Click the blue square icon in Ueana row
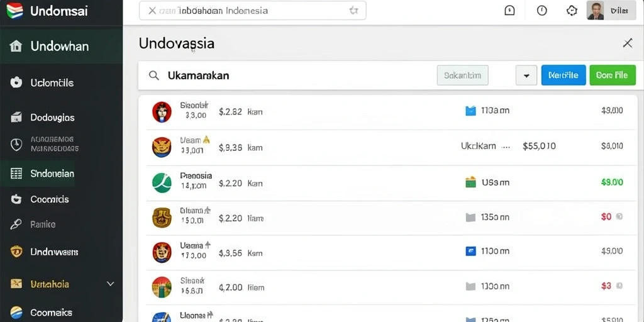The height and width of the screenshot is (322, 644). click(470, 251)
